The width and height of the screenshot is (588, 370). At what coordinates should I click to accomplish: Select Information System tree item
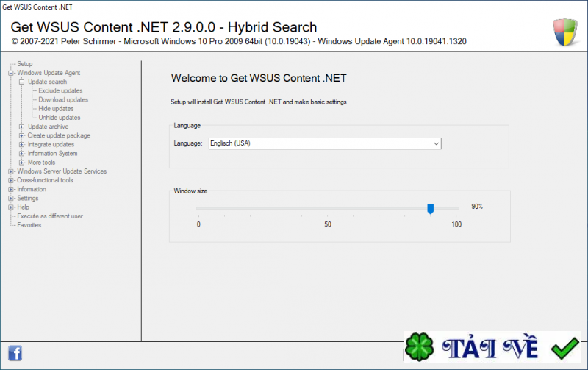(52, 154)
